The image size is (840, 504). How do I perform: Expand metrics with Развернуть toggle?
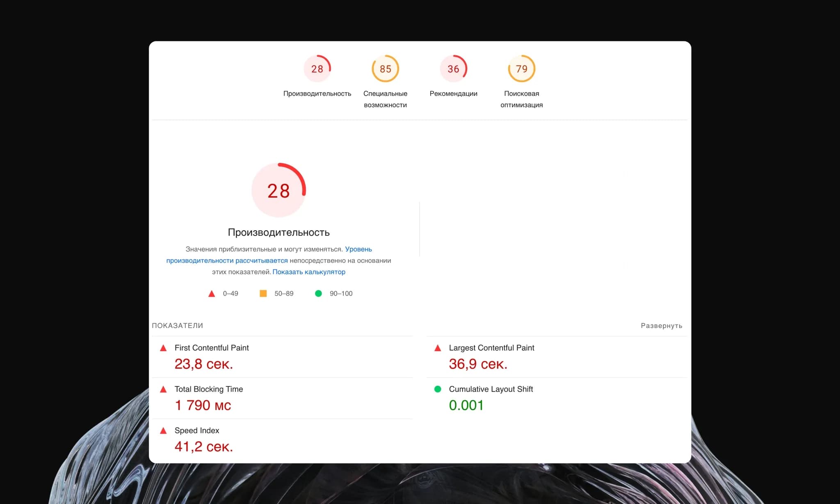pos(661,326)
